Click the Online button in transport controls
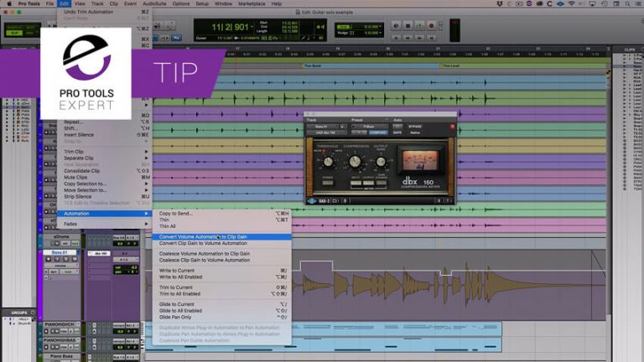This screenshot has height=362, width=644. pyautogui.click(x=396, y=25)
